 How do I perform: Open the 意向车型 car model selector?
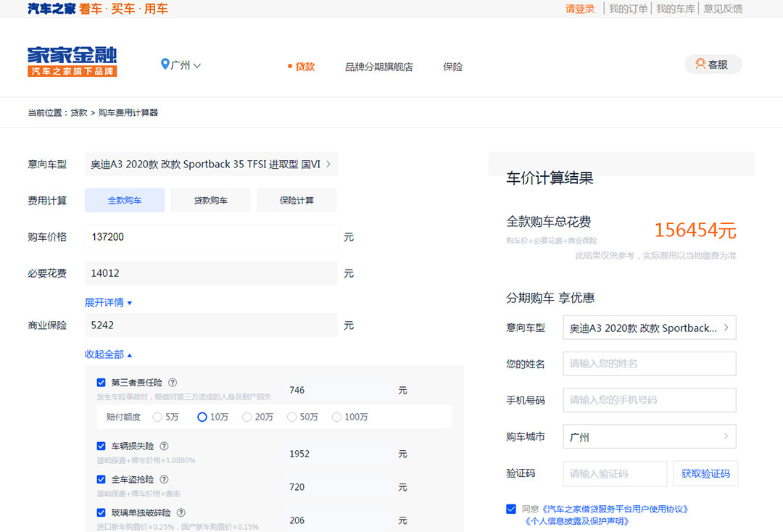210,165
